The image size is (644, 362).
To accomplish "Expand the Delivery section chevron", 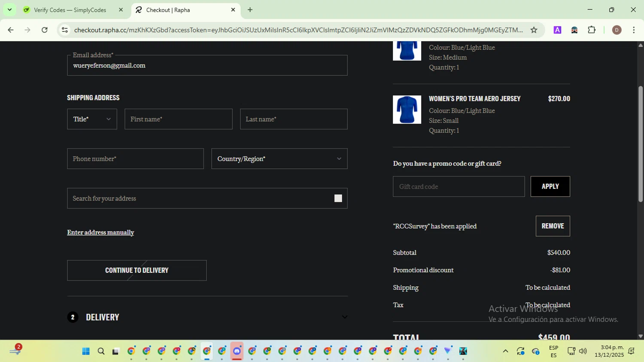I will pos(344,317).
